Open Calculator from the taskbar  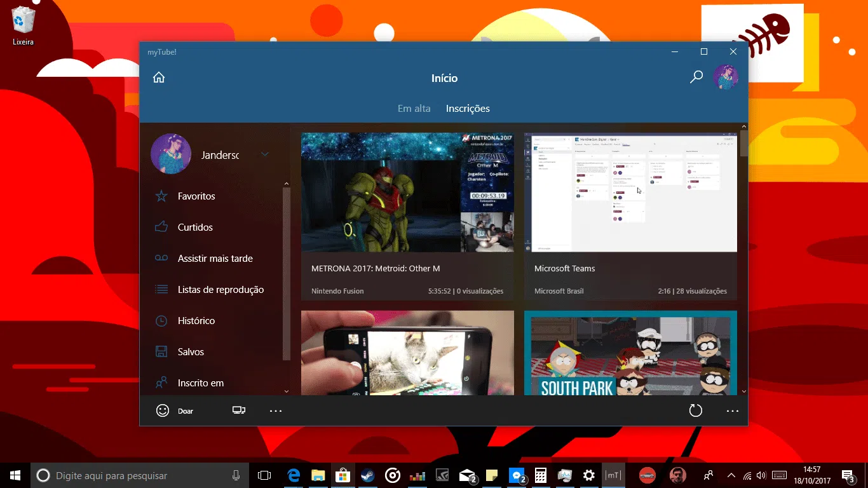(541, 475)
